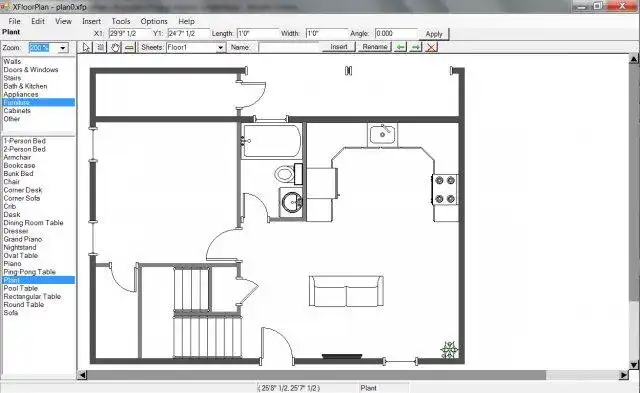Click the green left arrow sheet button
Image resolution: width=640 pixels, height=393 pixels.
400,47
